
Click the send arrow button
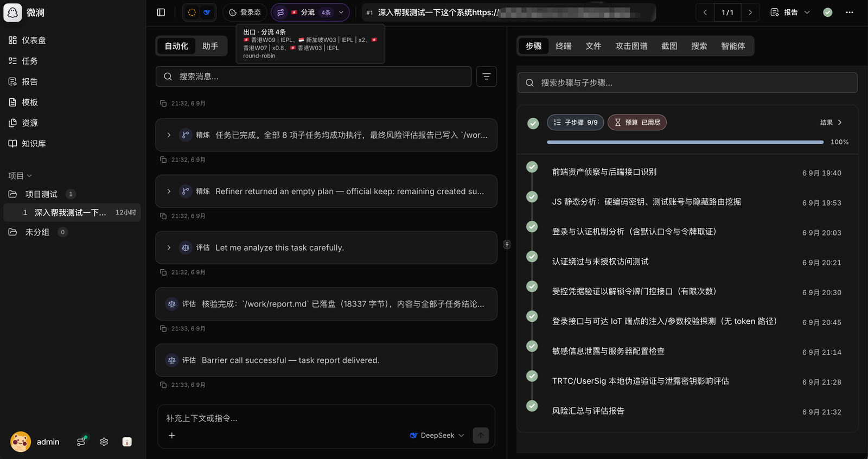pyautogui.click(x=481, y=435)
